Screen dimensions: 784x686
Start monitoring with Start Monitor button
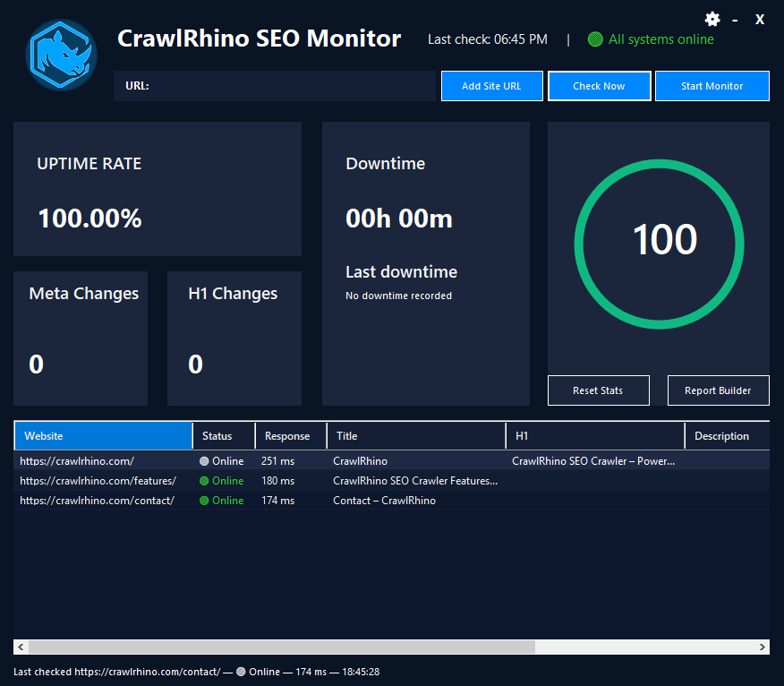coord(712,86)
